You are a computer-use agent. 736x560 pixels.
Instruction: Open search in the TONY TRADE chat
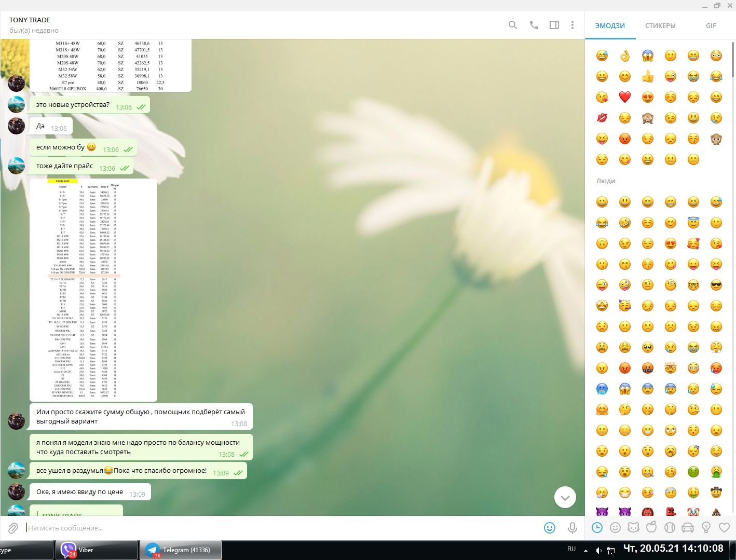[513, 25]
